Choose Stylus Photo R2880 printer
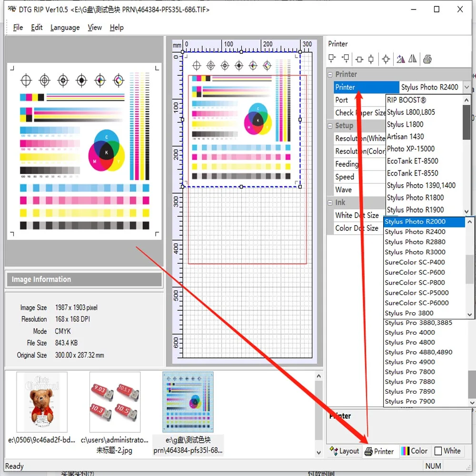The image size is (476, 476). (x=425, y=242)
